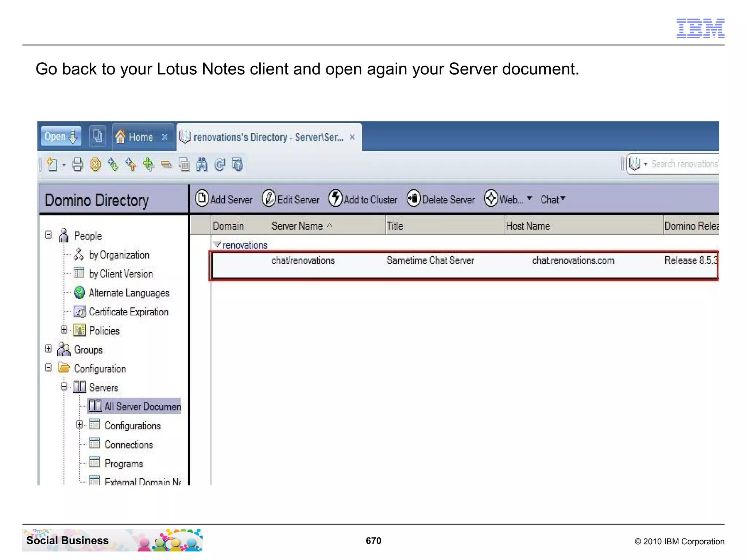Expand the Groups tree node

tap(49, 349)
